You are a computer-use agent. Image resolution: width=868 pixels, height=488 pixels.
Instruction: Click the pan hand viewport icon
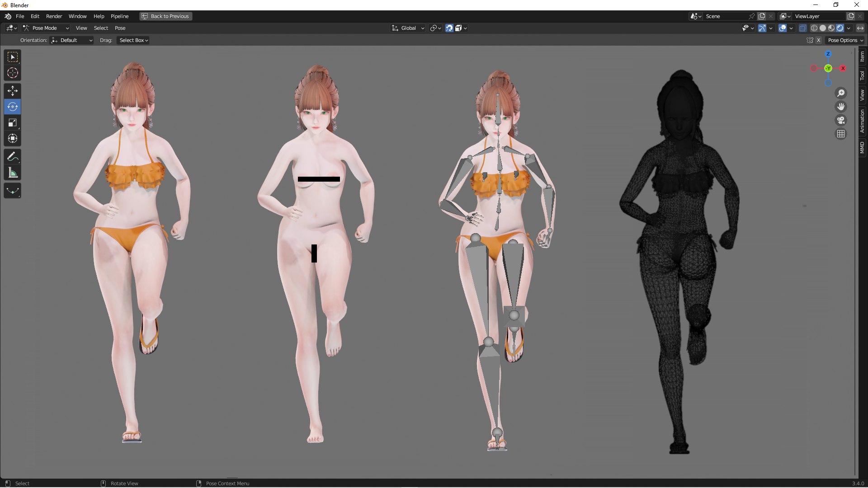841,107
